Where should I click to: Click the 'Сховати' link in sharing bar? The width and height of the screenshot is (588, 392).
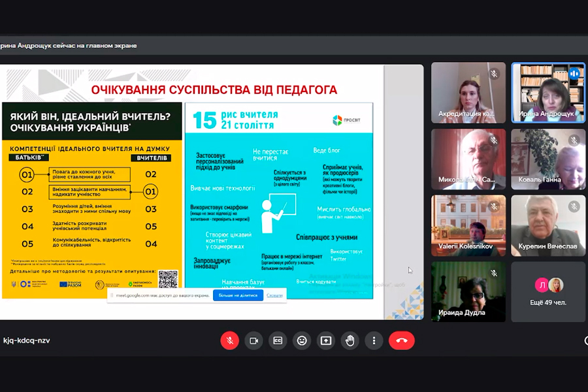tap(274, 295)
